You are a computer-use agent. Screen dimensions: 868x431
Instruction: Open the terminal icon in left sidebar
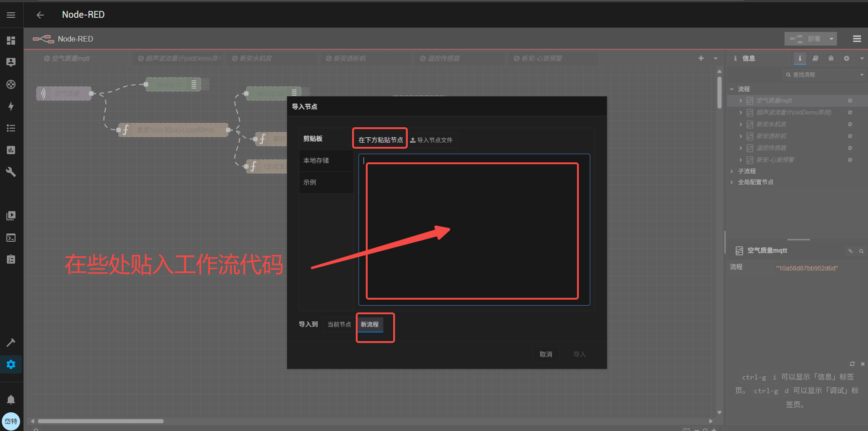click(11, 238)
